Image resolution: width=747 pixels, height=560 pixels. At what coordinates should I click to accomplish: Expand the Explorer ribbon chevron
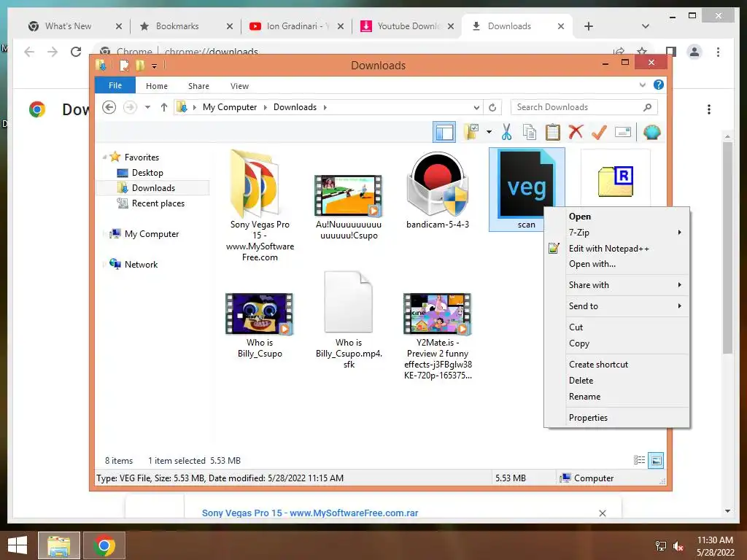click(642, 85)
